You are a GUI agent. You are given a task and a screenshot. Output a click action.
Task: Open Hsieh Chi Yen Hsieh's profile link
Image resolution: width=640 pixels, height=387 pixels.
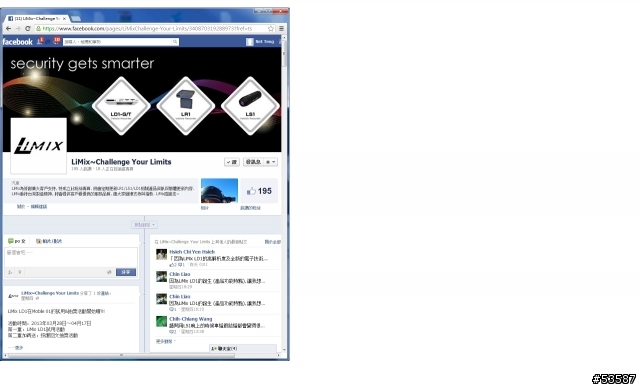[x=192, y=252]
